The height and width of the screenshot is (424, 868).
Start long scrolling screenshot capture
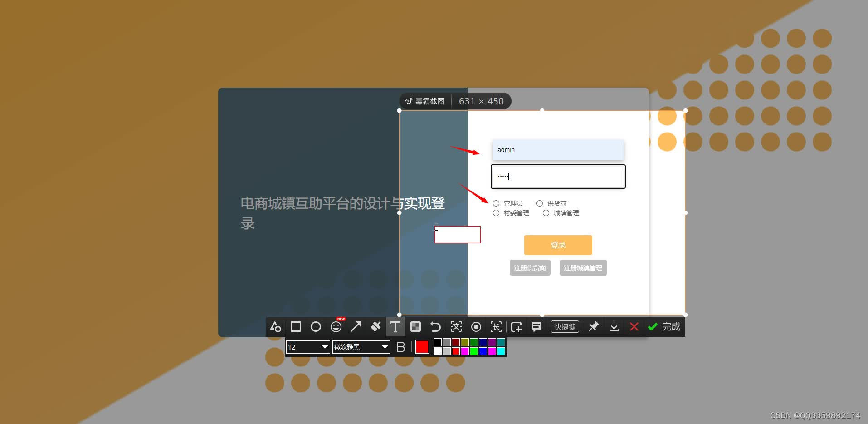496,327
